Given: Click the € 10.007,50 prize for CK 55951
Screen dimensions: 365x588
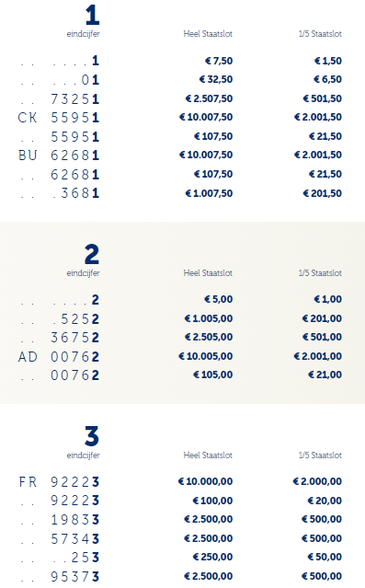Looking at the screenshot, I should (206, 118).
